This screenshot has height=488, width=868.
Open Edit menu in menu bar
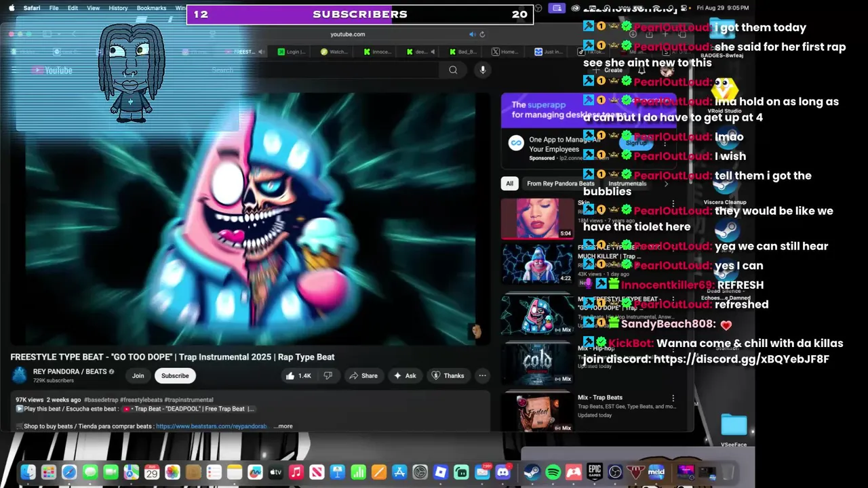73,8
